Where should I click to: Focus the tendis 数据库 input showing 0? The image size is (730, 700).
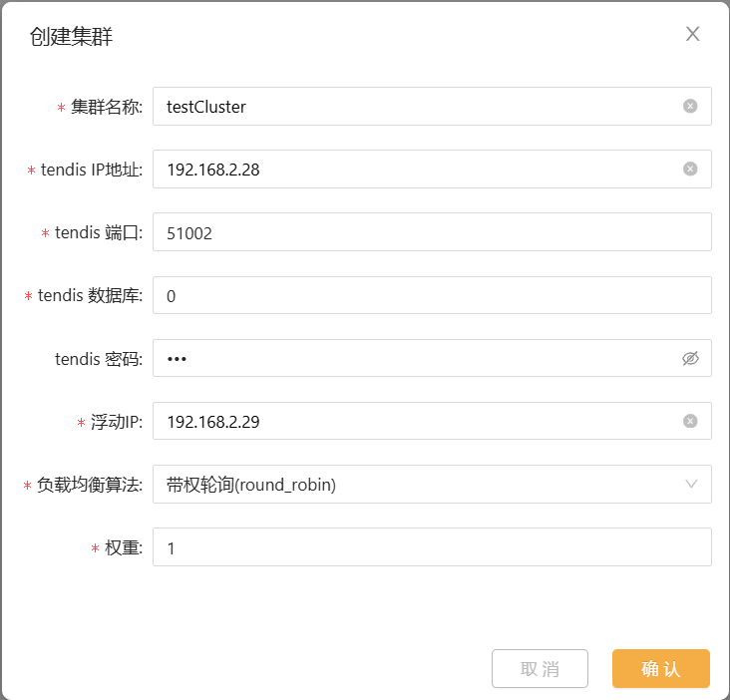(432, 295)
